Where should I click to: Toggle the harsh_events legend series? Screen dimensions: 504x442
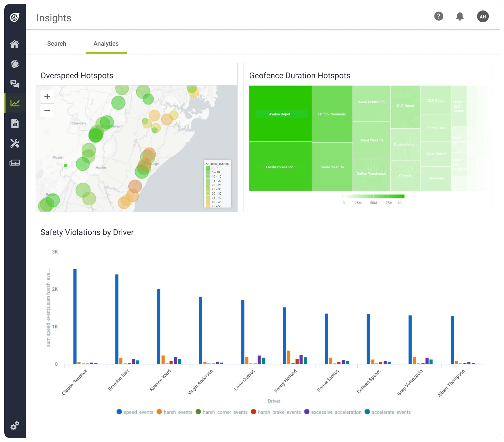[174, 412]
